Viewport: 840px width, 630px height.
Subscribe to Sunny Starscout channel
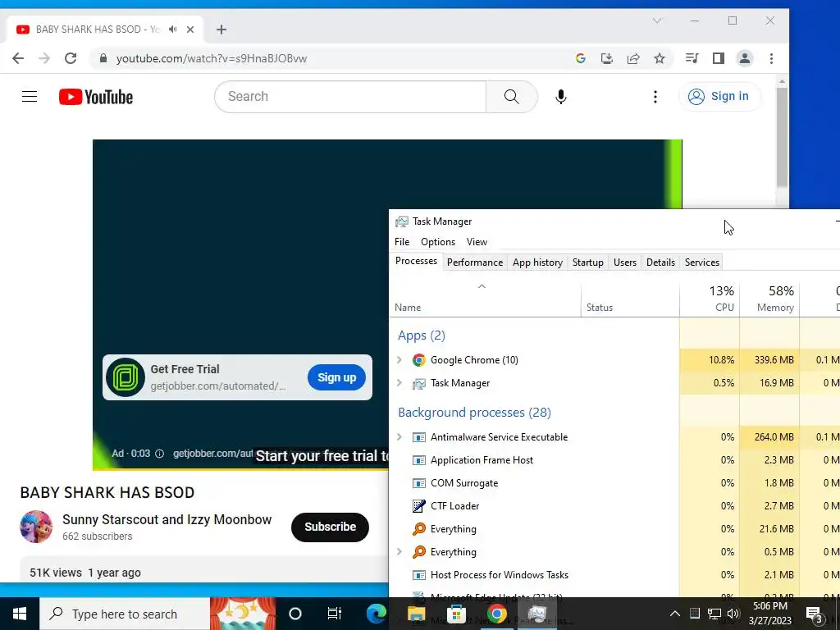coord(330,527)
